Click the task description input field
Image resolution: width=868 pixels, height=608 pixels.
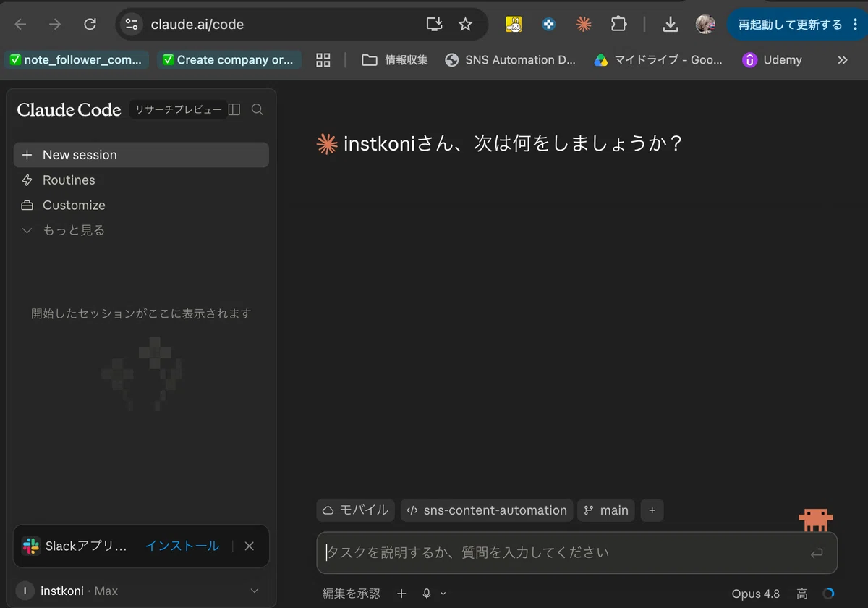pos(564,553)
